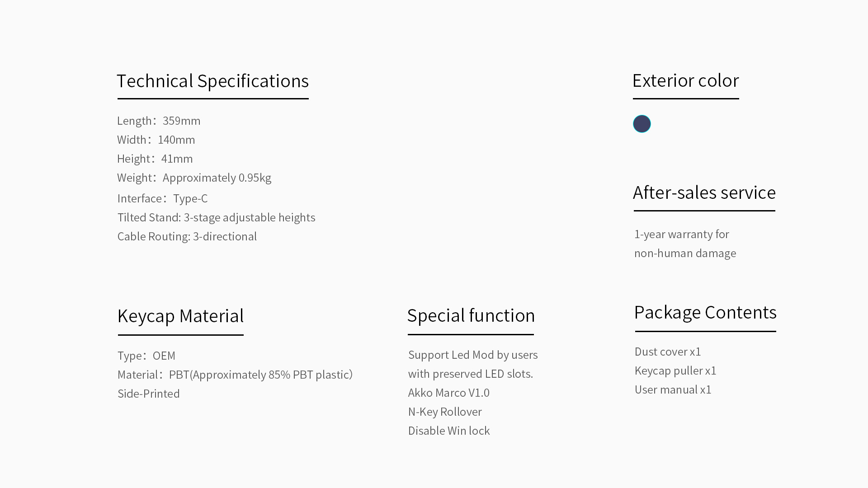
Task: Click the Technical Specifications heading
Action: click(x=212, y=81)
